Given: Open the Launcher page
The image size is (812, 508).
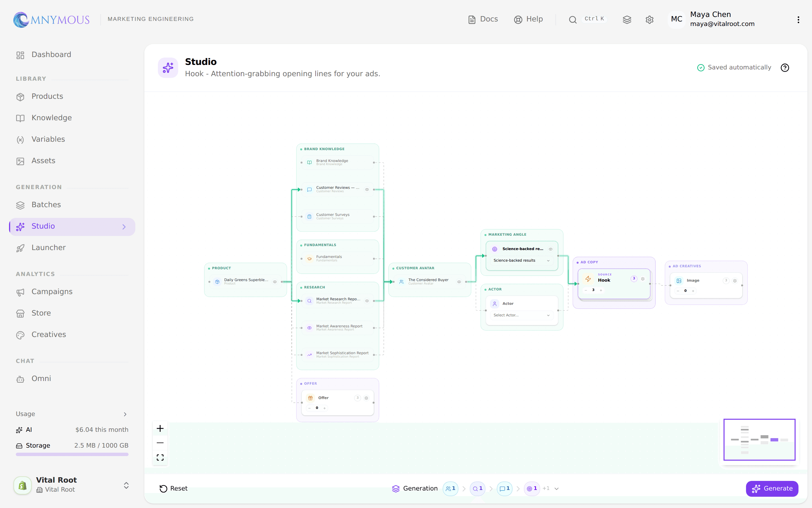Looking at the screenshot, I should click(72, 248).
